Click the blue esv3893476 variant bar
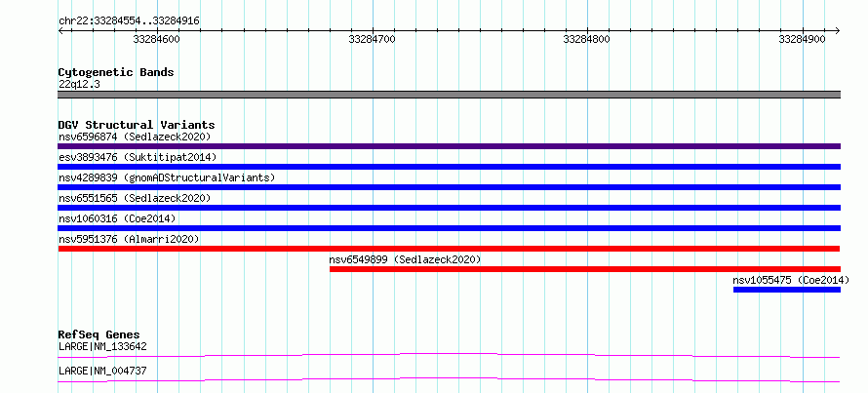The image size is (868, 393). (x=449, y=167)
